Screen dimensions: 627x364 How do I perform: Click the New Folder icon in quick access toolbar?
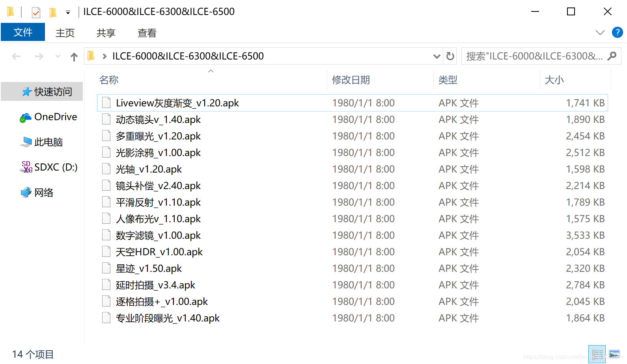pos(52,13)
